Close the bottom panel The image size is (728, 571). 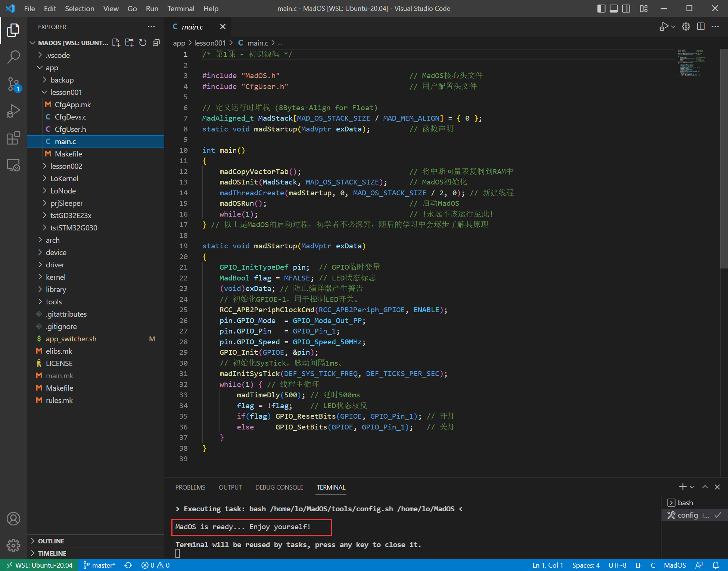point(717,487)
